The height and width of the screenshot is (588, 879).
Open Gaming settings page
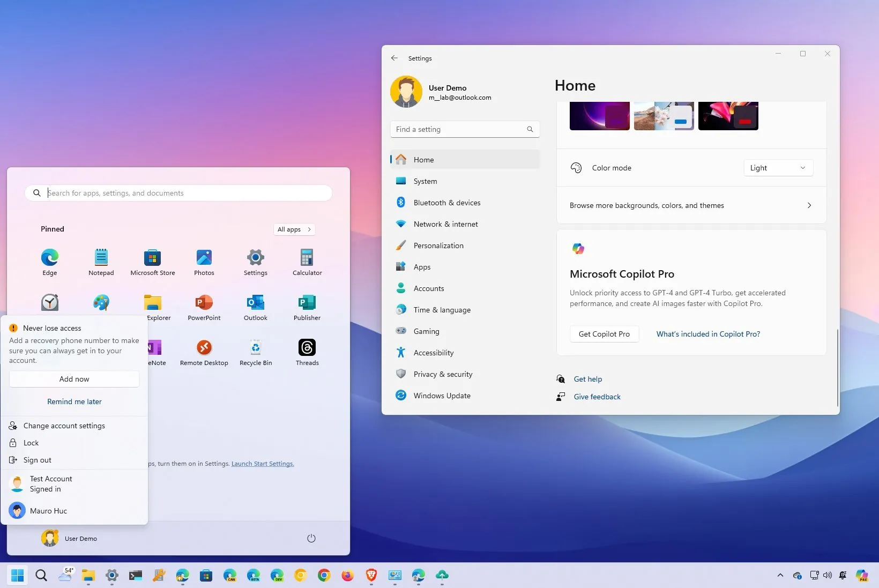(x=465, y=331)
